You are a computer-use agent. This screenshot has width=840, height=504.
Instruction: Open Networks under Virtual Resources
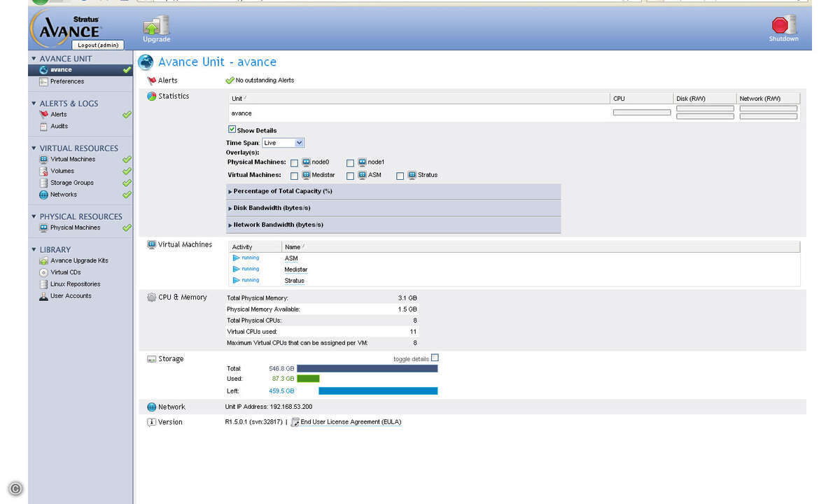(63, 195)
